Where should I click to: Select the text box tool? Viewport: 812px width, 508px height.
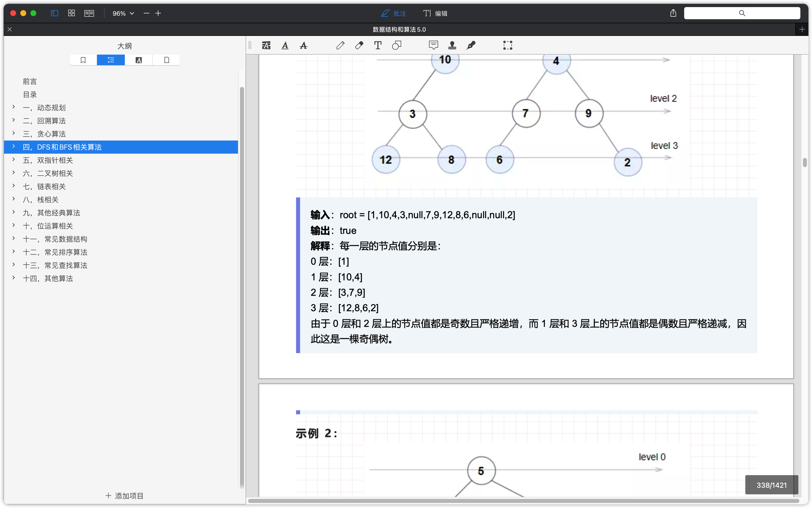pos(378,45)
